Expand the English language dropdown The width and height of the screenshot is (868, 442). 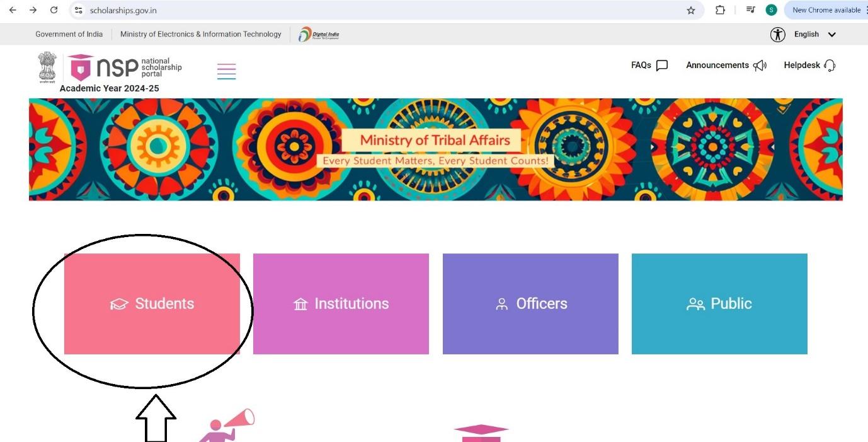[x=815, y=35]
